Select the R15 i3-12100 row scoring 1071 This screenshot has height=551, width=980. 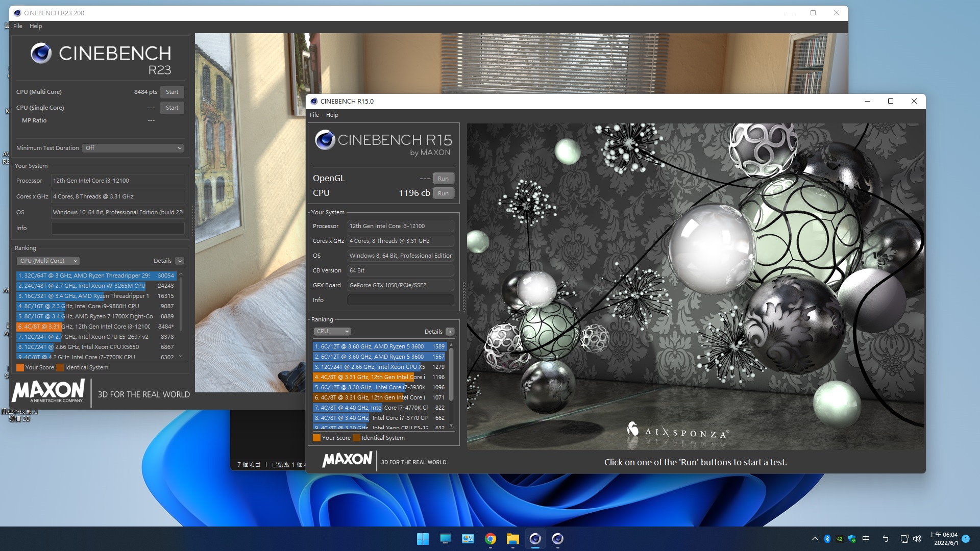(380, 397)
